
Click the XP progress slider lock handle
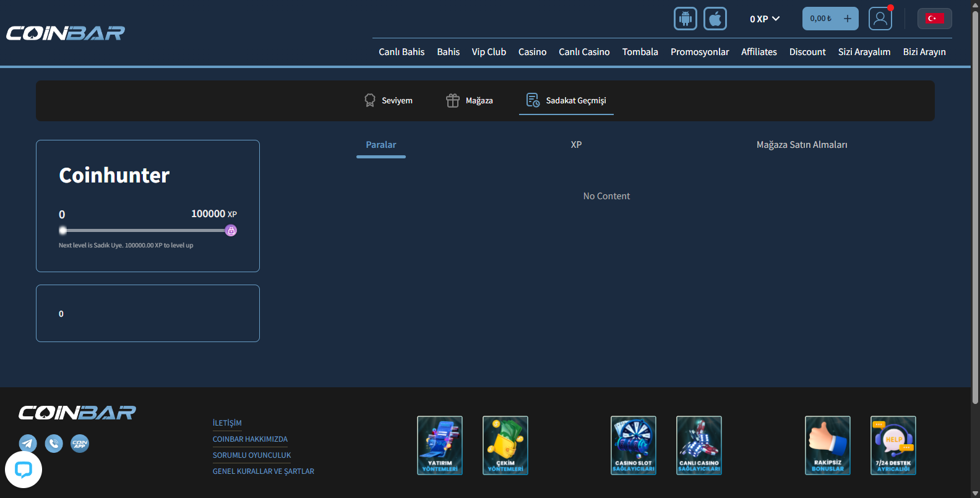[231, 231]
